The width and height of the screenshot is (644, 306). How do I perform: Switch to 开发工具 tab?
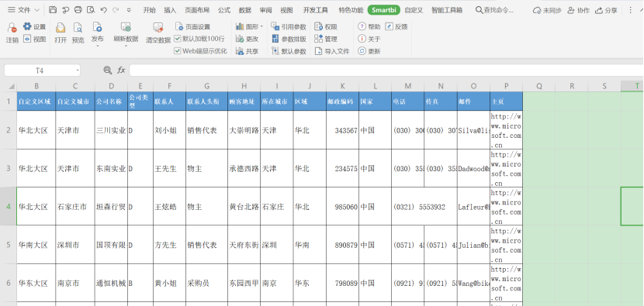point(316,10)
